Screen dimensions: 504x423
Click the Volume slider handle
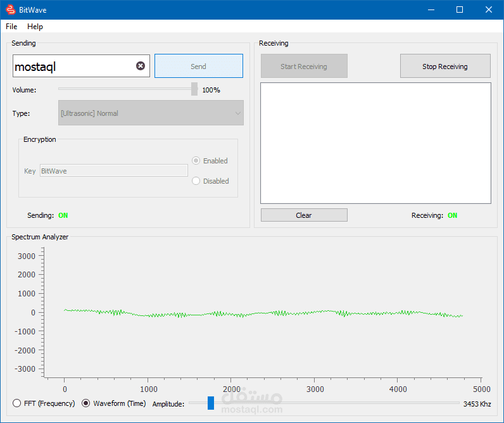click(194, 89)
